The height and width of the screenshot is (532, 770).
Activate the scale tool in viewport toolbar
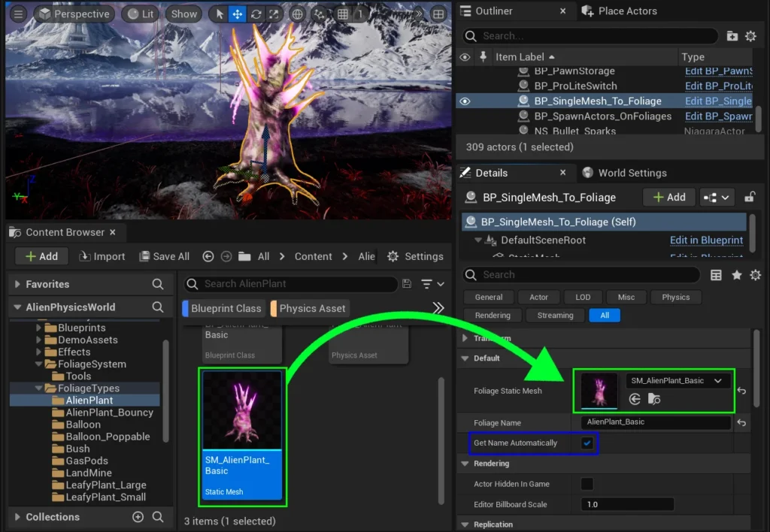click(275, 14)
